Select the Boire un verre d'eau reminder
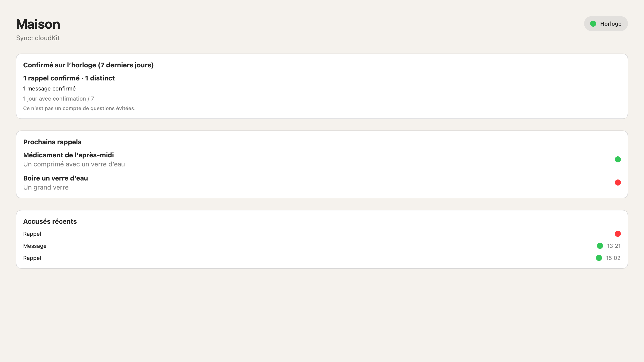The height and width of the screenshot is (362, 644). point(322,183)
